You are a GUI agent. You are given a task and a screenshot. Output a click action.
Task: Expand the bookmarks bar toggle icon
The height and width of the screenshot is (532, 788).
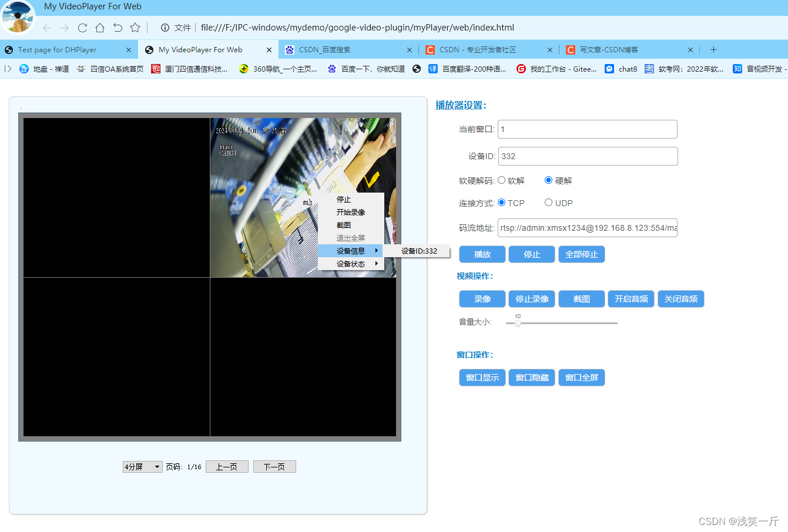(x=8, y=69)
